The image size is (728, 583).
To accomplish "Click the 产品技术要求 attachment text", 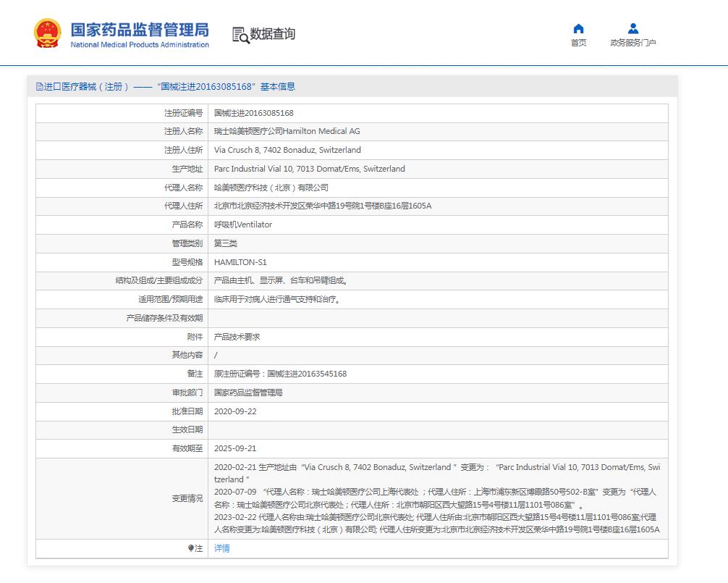I will [237, 337].
